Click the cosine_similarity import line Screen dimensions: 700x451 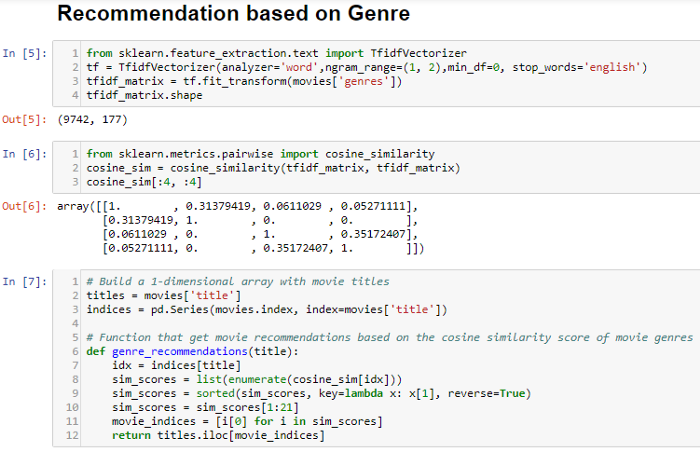(260, 154)
